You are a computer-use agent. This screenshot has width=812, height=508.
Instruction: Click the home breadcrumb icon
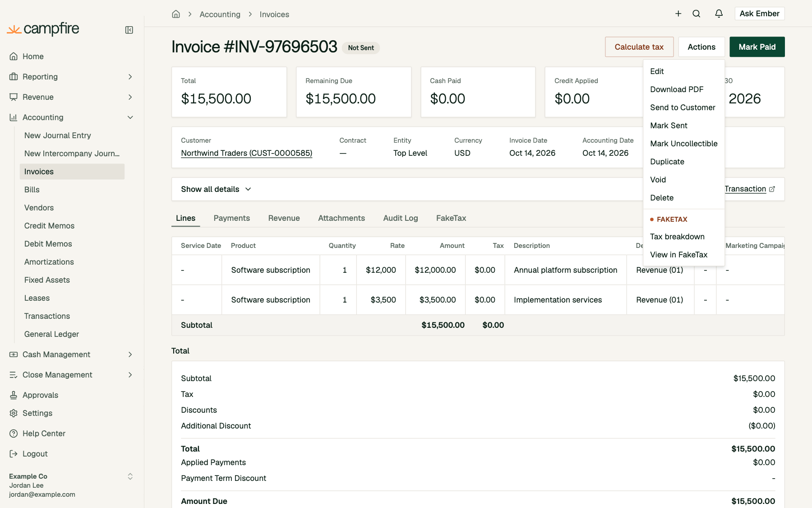(176, 14)
